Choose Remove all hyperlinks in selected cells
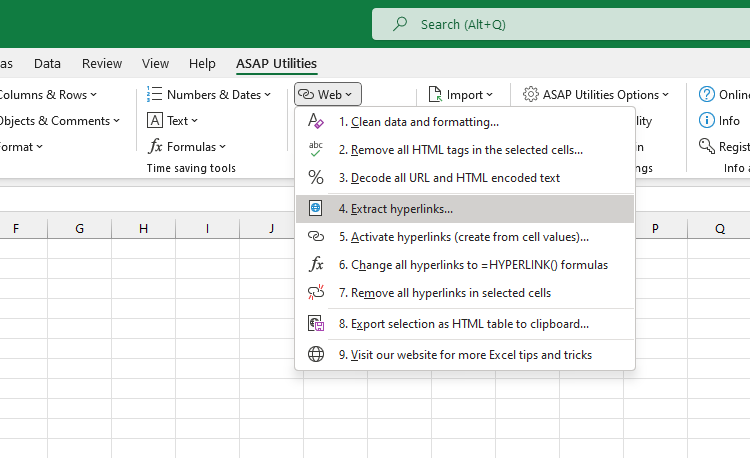The height and width of the screenshot is (458, 750). click(x=465, y=293)
